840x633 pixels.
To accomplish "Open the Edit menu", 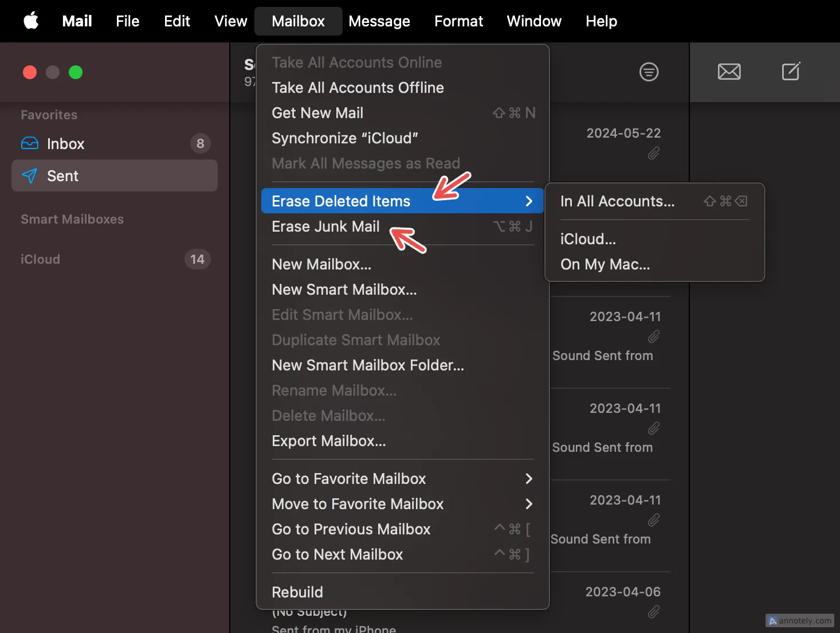I will 177,21.
